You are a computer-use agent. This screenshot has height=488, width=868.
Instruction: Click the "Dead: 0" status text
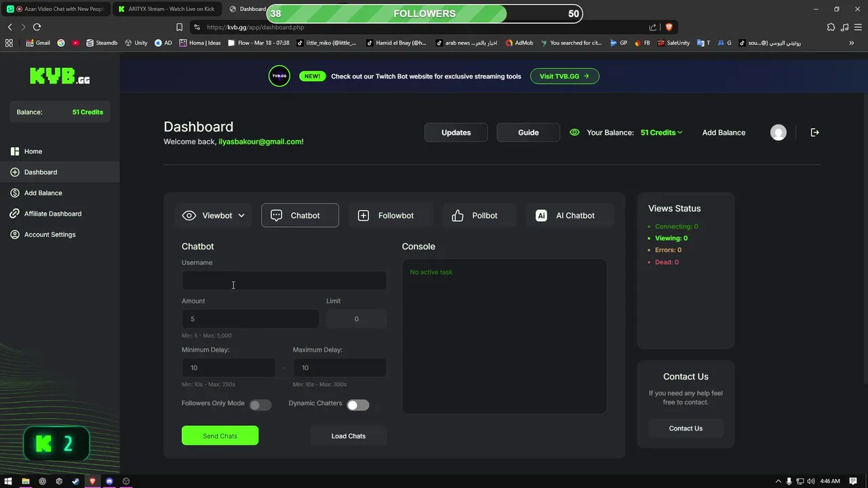(x=667, y=262)
